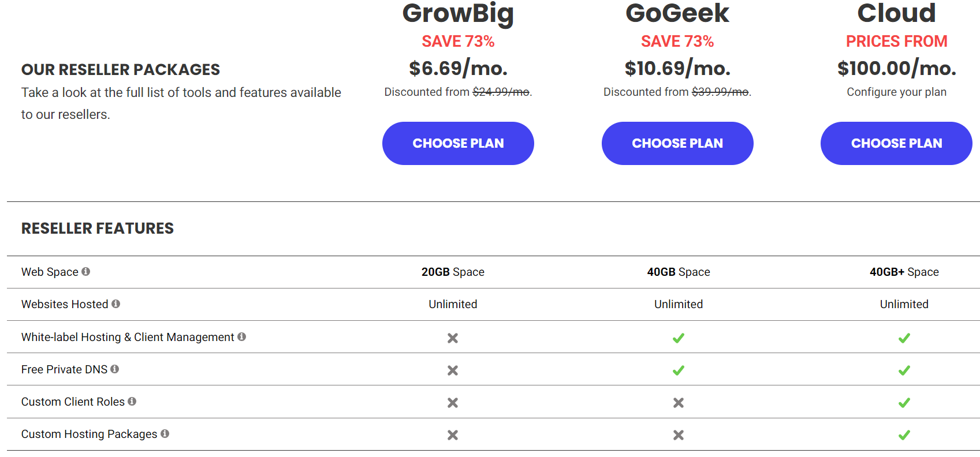980x457 pixels.
Task: Click the info icon beside Websites Hosted
Action: 115,304
